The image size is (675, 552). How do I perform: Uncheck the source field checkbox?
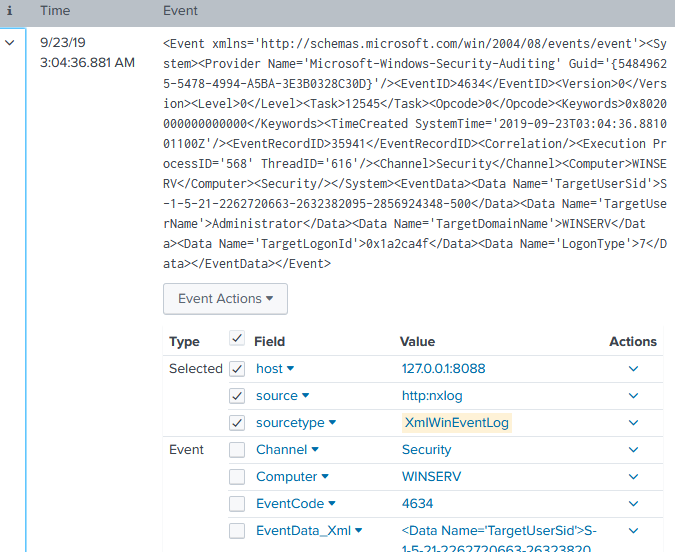pos(237,396)
